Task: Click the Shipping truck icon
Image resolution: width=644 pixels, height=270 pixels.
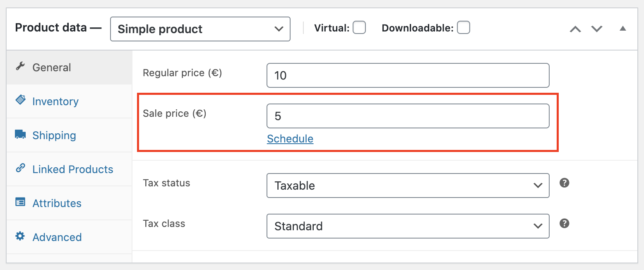Action: coord(20,134)
